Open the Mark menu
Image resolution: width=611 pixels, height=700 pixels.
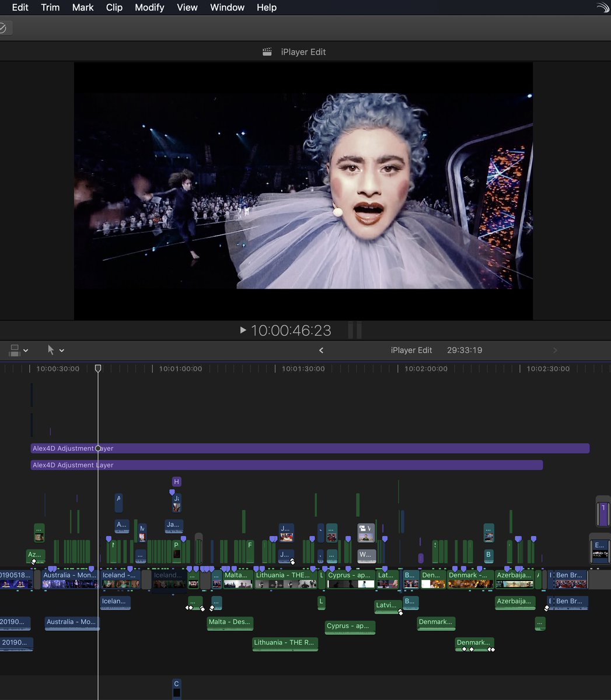pos(83,8)
